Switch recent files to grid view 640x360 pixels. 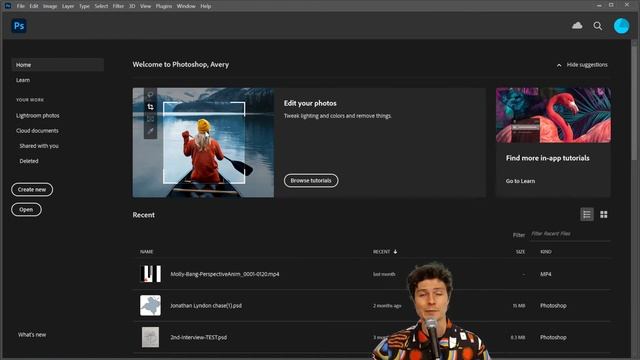coord(604,214)
